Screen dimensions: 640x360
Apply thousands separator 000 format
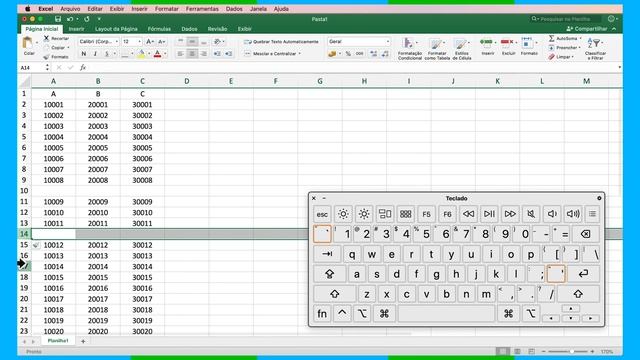[360, 53]
